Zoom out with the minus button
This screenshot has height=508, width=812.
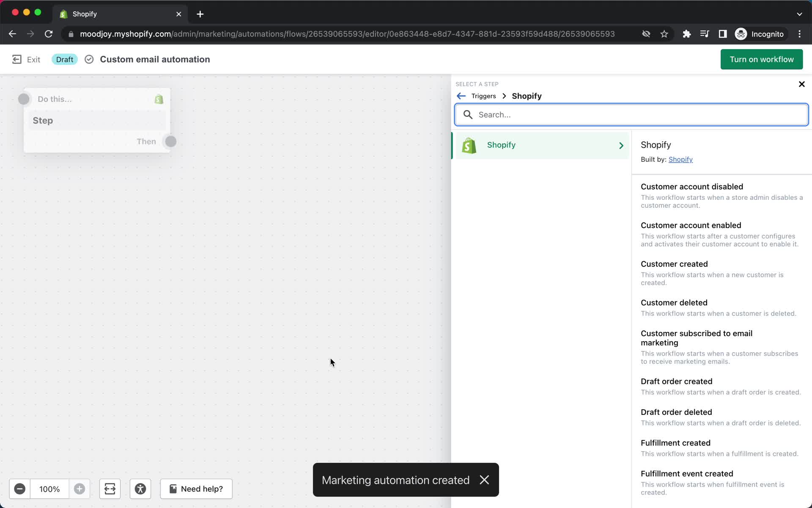coord(19,489)
